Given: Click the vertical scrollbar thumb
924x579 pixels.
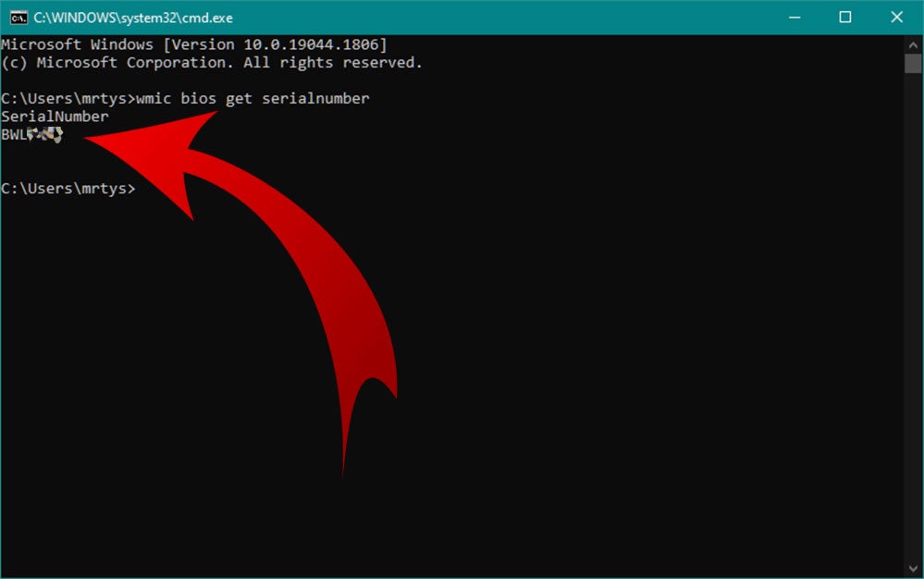Looking at the screenshot, I should point(913,63).
